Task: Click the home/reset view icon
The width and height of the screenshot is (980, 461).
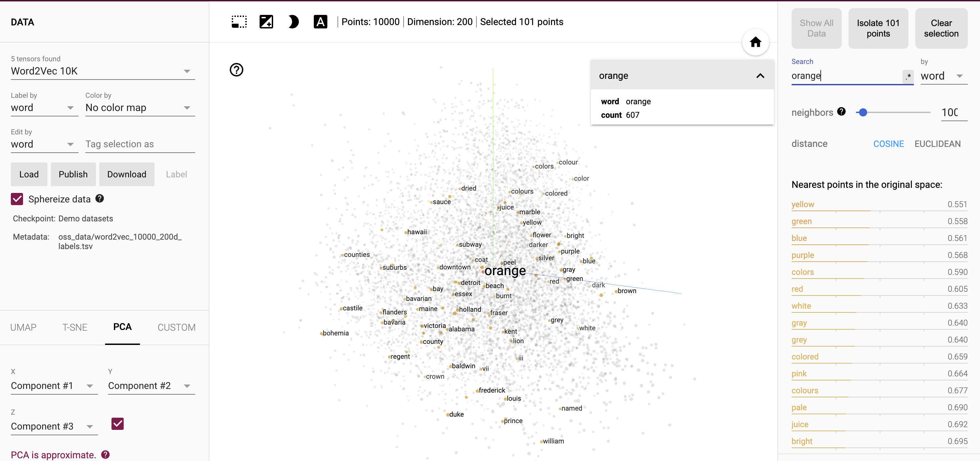Action: click(755, 42)
